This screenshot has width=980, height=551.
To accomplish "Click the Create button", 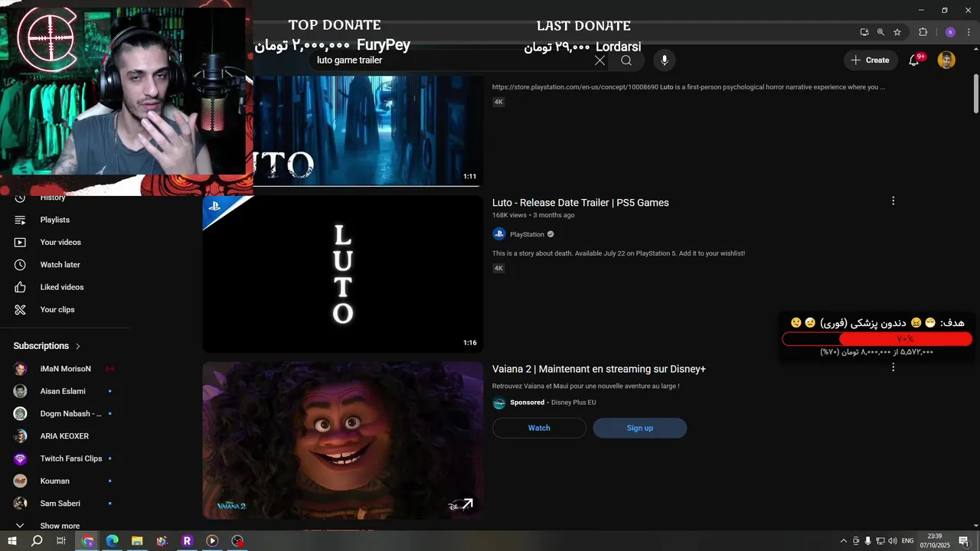I will point(870,60).
